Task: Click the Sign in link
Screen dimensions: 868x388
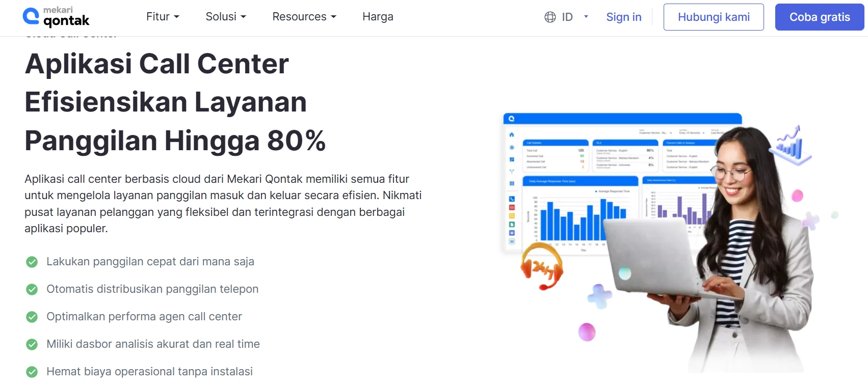Action: point(623,17)
